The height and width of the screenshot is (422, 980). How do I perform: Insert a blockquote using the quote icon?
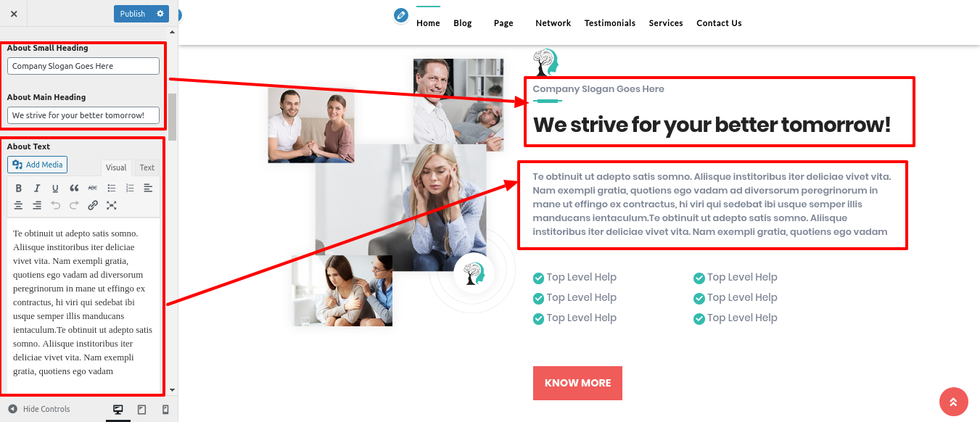[74, 188]
